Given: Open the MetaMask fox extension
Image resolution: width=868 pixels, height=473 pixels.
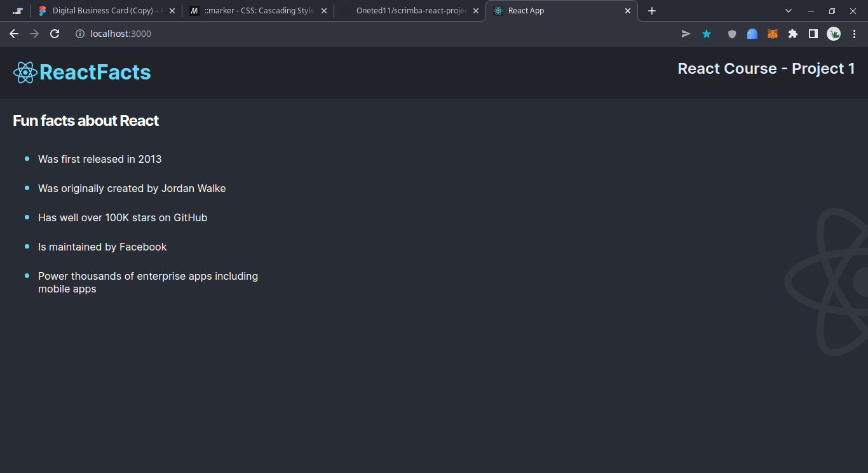Looking at the screenshot, I should pyautogui.click(x=772, y=34).
